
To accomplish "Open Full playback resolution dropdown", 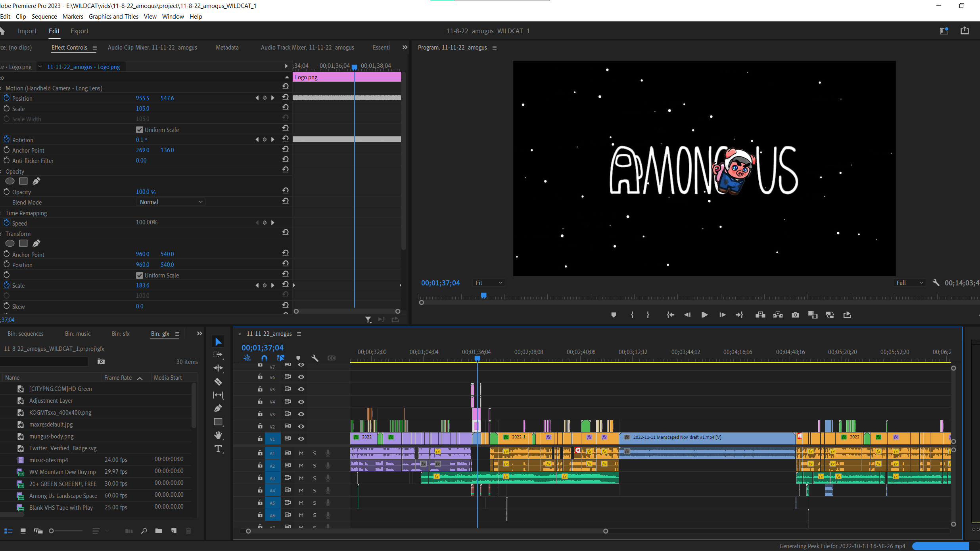I will [909, 283].
